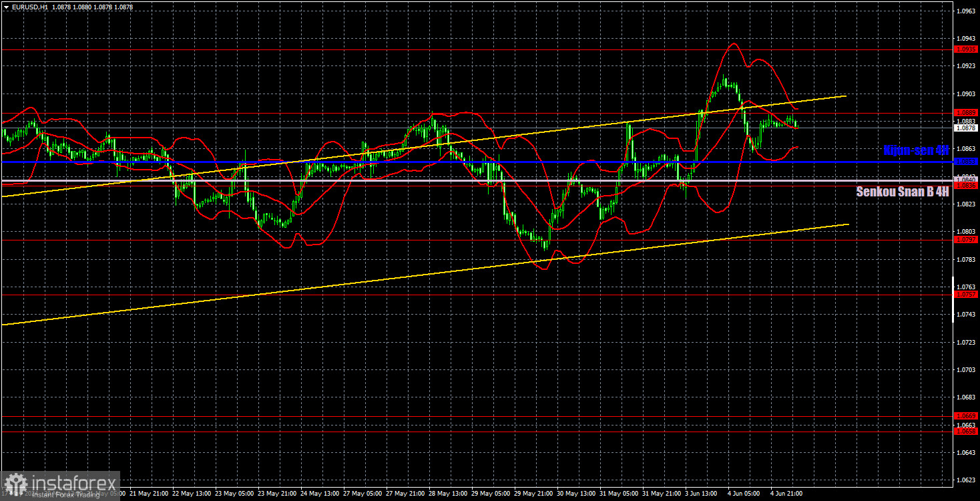Click the 1.0943 price axis label

pos(966,38)
